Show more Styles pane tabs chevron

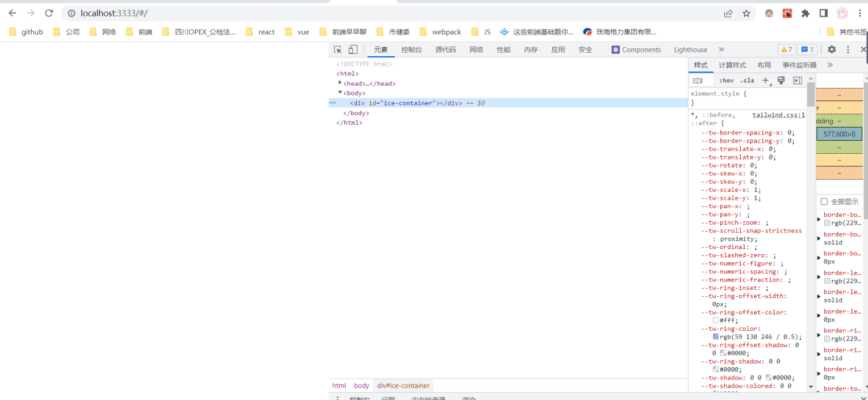[830, 65]
